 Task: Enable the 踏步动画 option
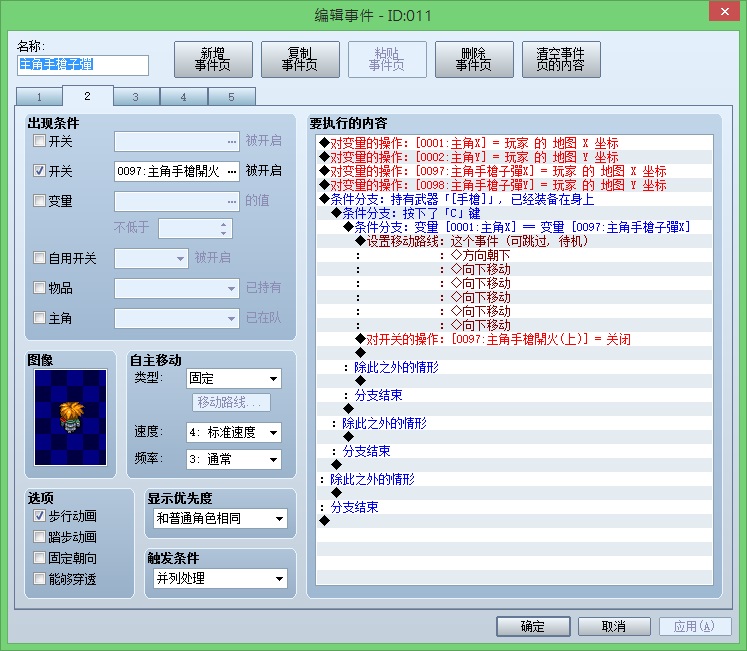coord(39,537)
